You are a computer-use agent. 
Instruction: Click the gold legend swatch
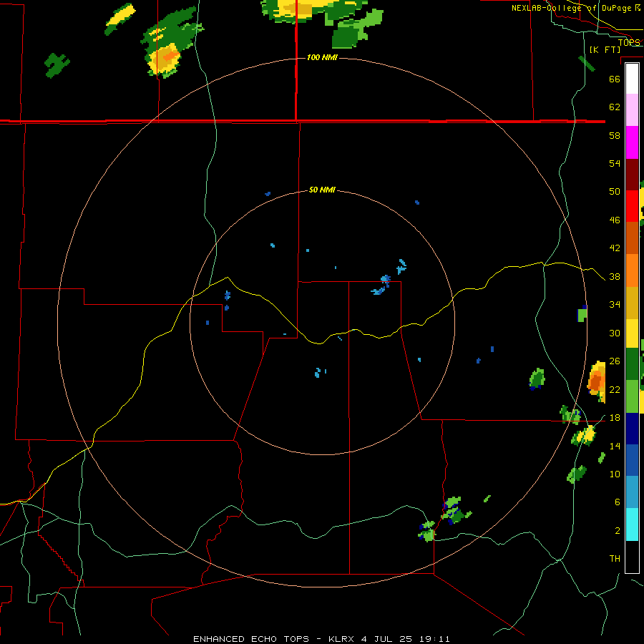(x=632, y=302)
